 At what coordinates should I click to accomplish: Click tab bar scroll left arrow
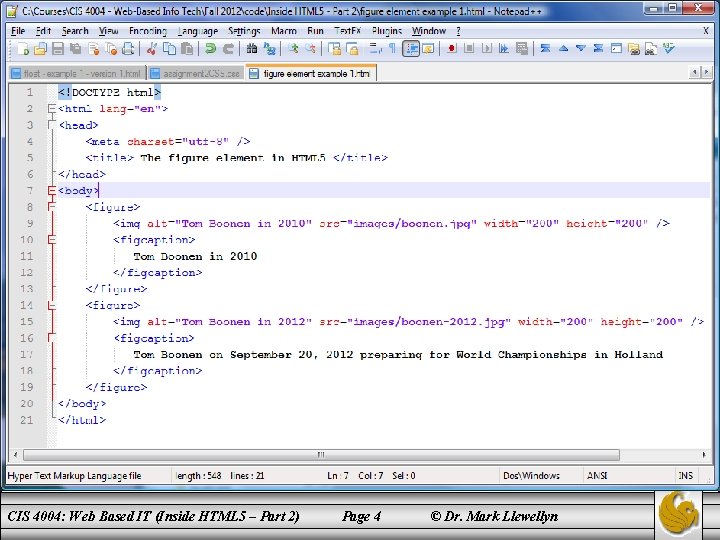pos(694,72)
